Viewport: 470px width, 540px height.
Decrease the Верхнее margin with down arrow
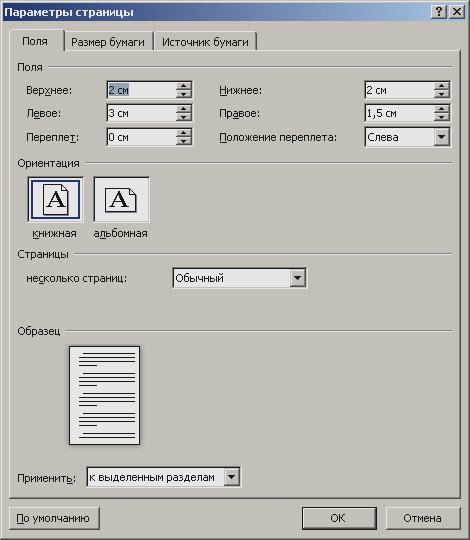(184, 94)
